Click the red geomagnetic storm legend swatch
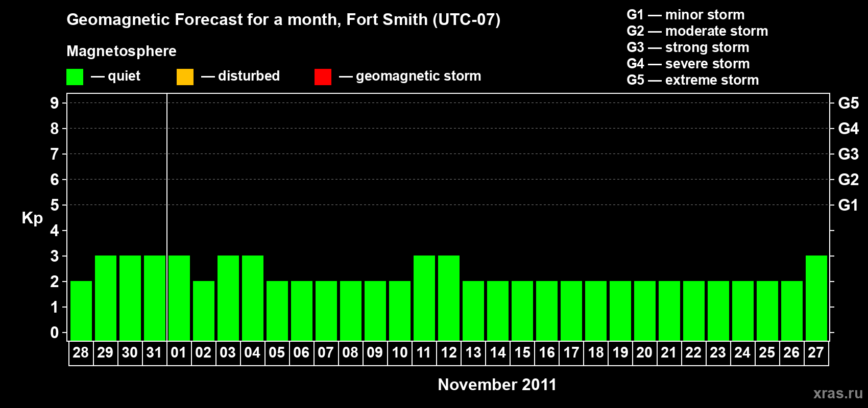 tap(323, 77)
